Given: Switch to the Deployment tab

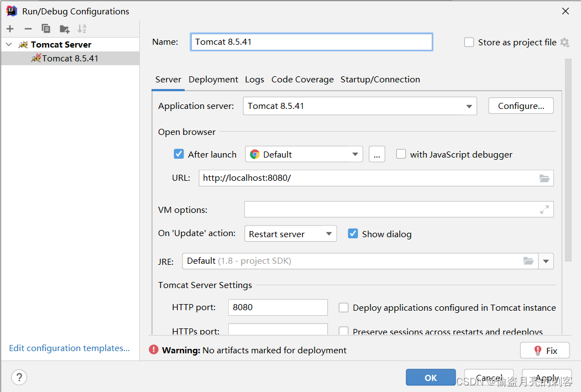Looking at the screenshot, I should 213,79.
